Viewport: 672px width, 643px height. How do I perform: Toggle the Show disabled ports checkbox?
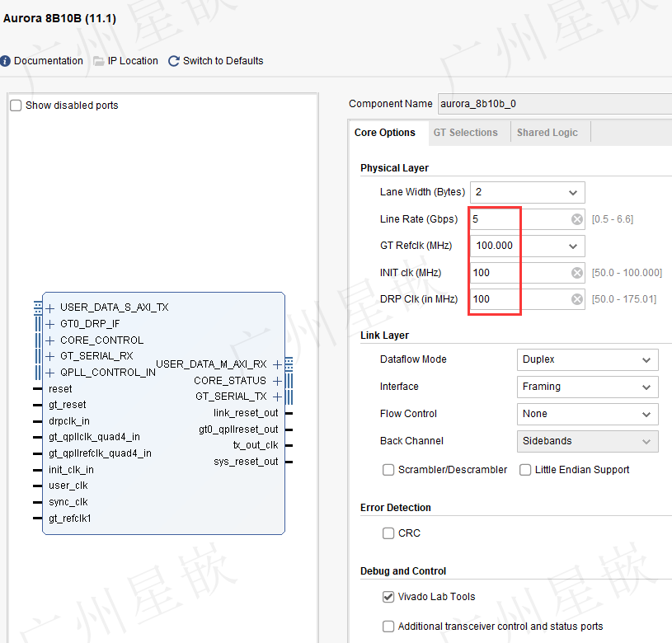click(16, 106)
